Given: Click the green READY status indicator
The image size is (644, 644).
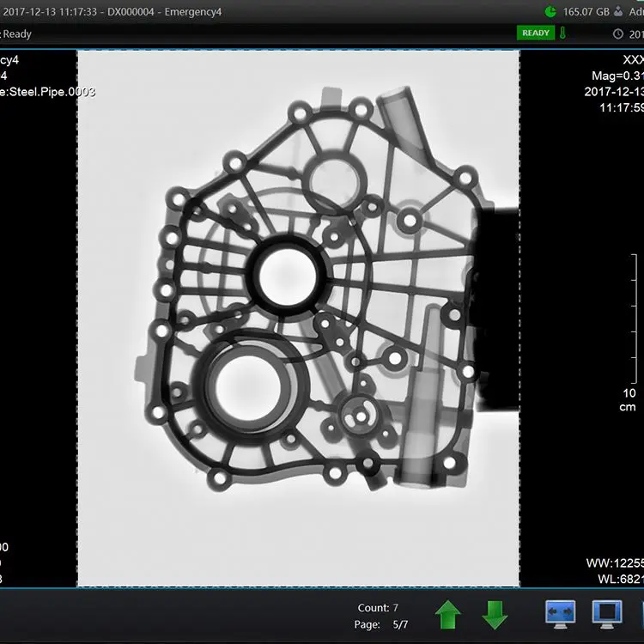Looking at the screenshot, I should coord(536,33).
